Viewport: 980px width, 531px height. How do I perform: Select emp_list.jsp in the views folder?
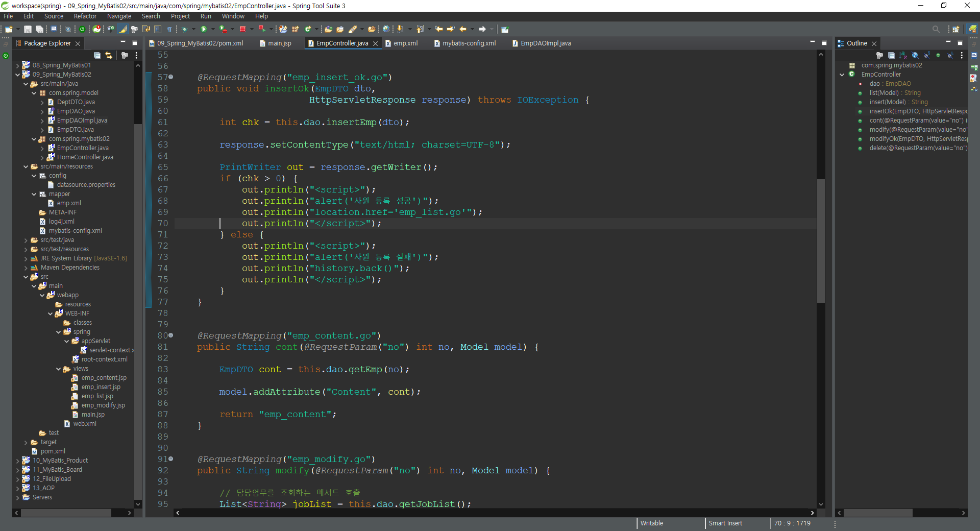pyautogui.click(x=97, y=396)
